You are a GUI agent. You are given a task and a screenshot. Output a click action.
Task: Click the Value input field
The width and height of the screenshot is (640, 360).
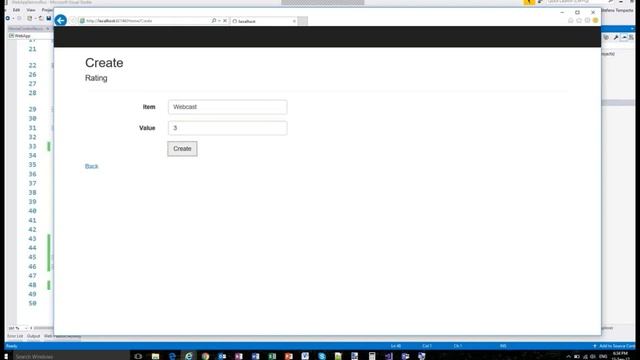[x=227, y=128]
